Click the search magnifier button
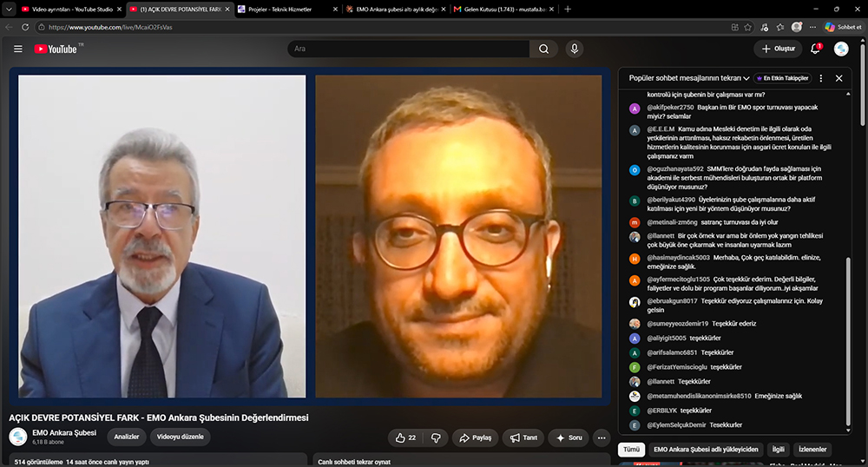Viewport: 868px width, 467px height. point(543,49)
